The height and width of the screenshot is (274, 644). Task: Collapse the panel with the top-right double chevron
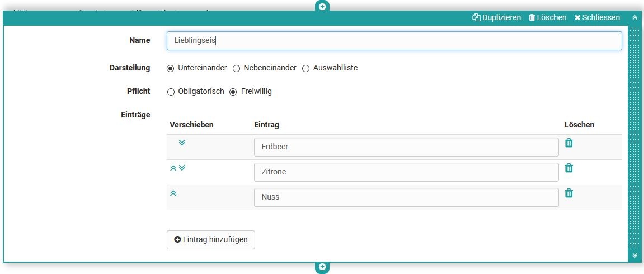click(634, 18)
